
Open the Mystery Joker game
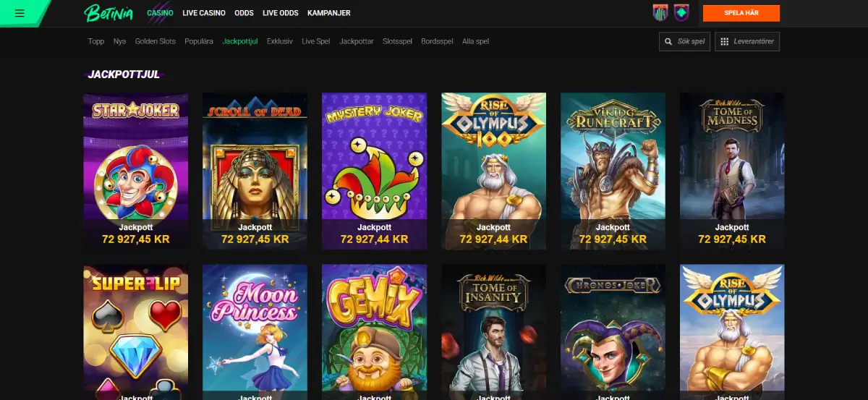pos(374,171)
